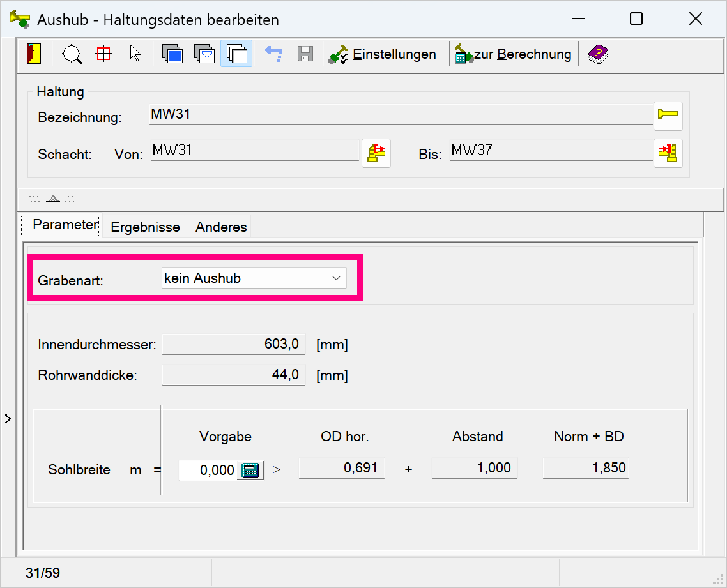This screenshot has width=727, height=588.
Task: Open the purple help book
Action: point(597,54)
